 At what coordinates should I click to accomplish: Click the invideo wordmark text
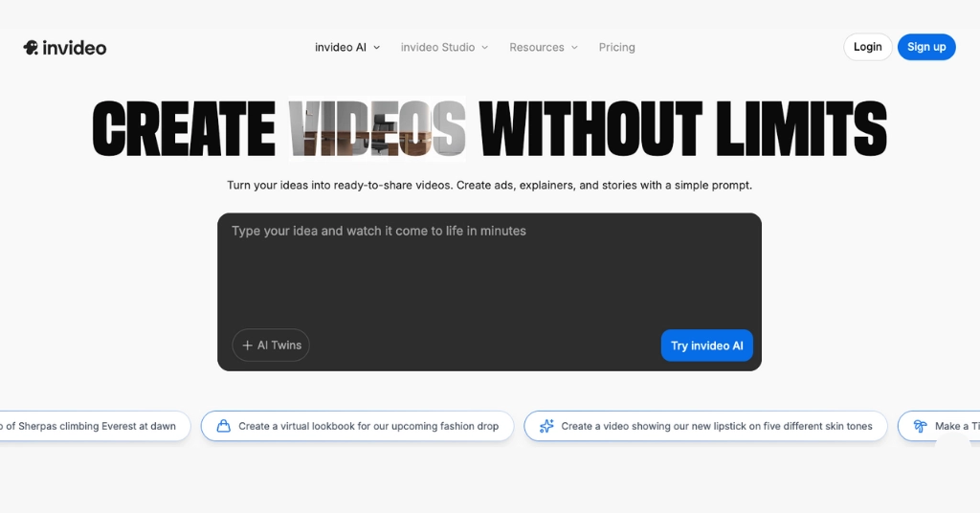pyautogui.click(x=75, y=48)
